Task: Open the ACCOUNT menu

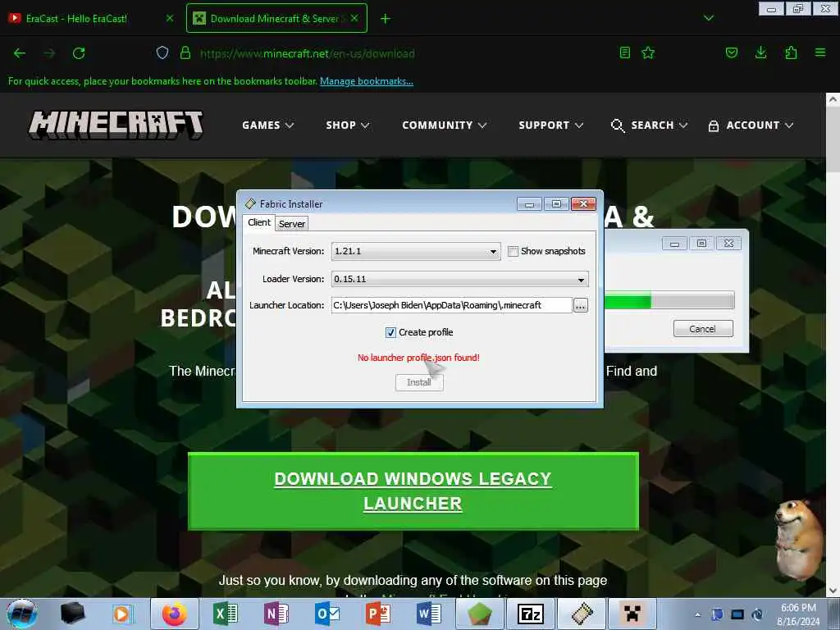Action: coord(751,126)
